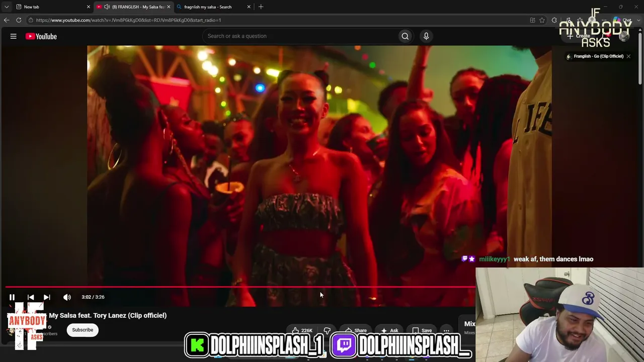Close the FRANGLISH - My Salsa tab
Viewport: 644px width, 362px height.
(x=169, y=7)
